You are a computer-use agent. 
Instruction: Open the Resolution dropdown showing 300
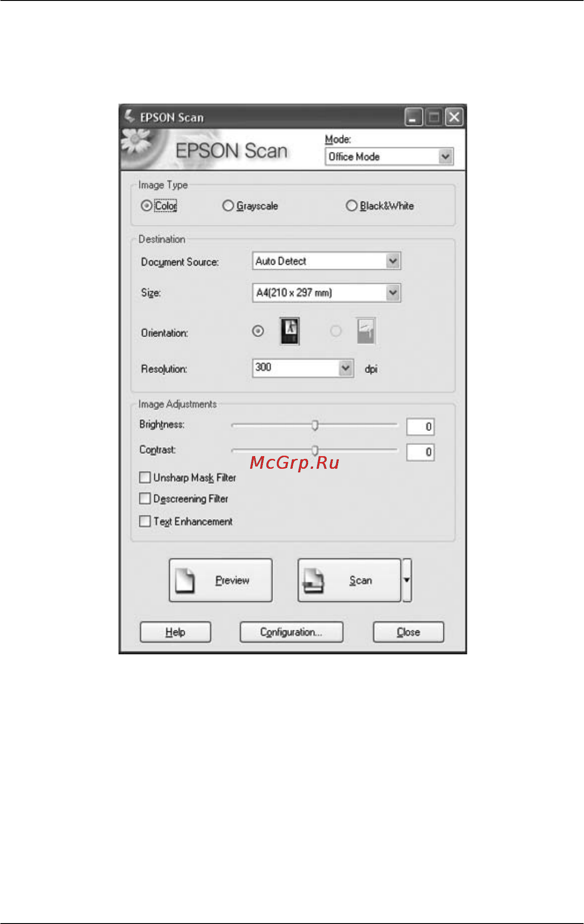(346, 368)
